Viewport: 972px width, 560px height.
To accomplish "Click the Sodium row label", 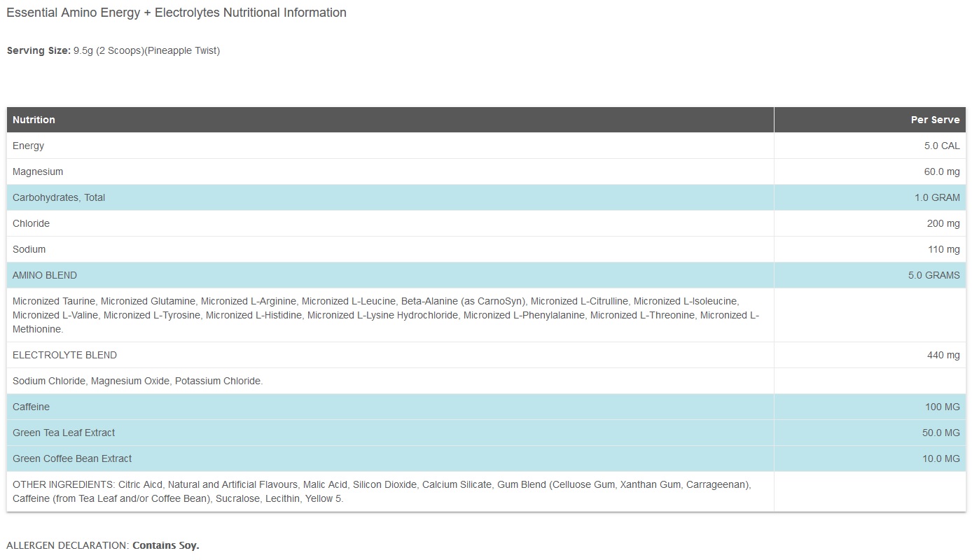I will click(29, 249).
